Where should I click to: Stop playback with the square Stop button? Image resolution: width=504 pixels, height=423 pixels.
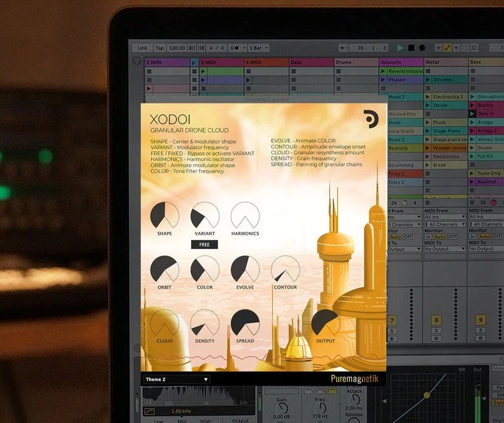411,48
